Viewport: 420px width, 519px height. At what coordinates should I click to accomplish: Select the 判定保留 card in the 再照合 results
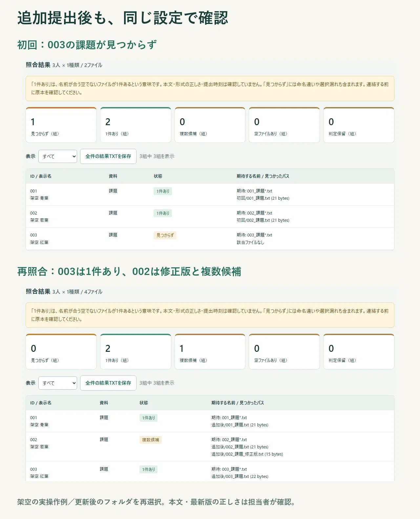[x=359, y=352]
